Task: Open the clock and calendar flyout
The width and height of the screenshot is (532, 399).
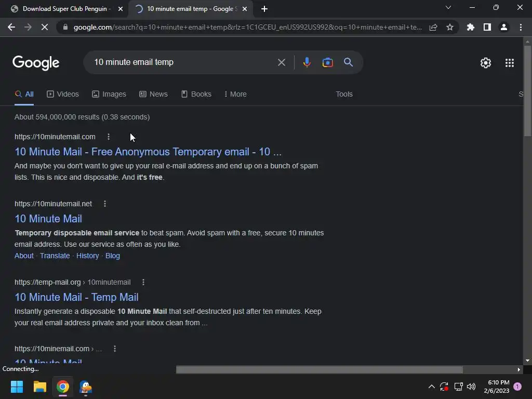Action: [x=497, y=387]
